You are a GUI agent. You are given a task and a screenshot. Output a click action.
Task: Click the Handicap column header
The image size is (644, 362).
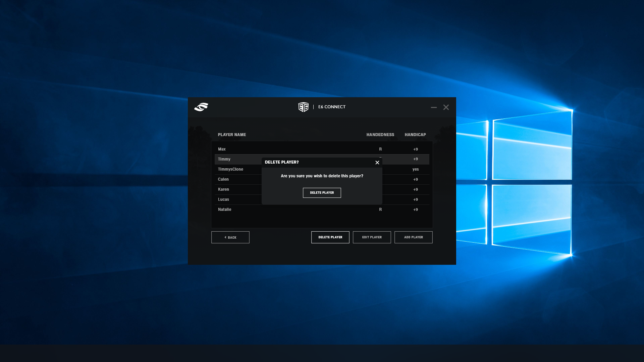(x=415, y=135)
